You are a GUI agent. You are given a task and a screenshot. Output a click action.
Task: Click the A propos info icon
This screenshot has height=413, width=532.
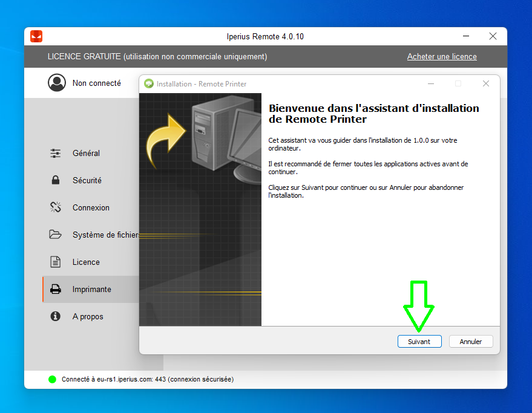pyautogui.click(x=55, y=316)
